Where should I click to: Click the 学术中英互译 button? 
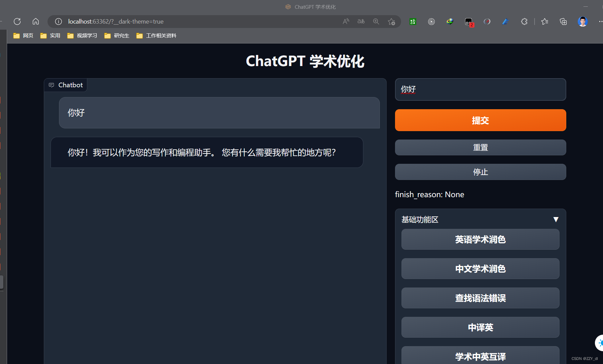pos(480,355)
